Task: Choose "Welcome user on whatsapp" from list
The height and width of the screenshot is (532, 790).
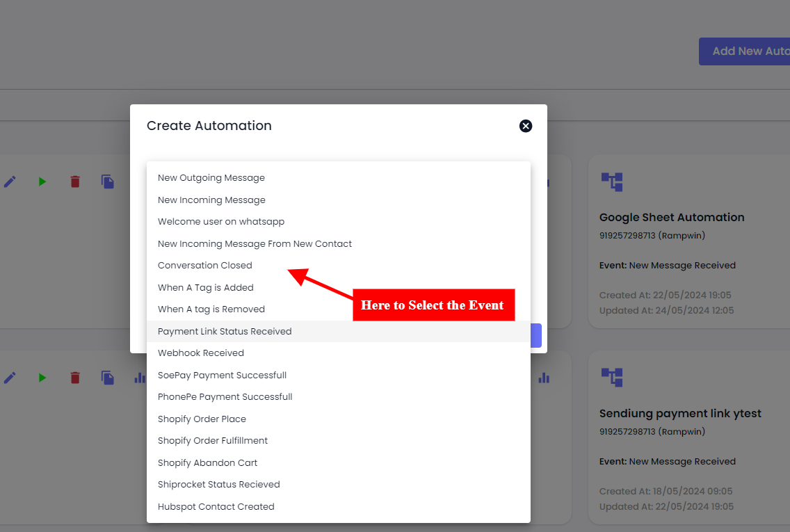Action: 221,222
